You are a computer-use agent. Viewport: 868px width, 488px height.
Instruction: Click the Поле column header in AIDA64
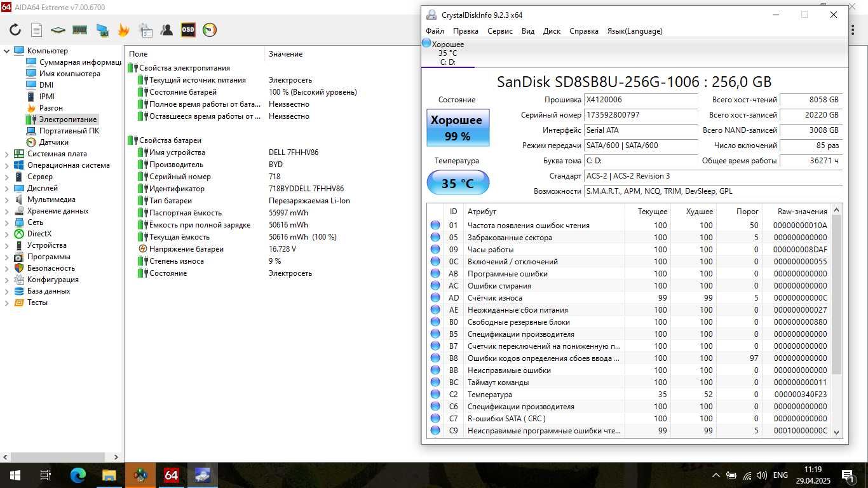coord(194,54)
